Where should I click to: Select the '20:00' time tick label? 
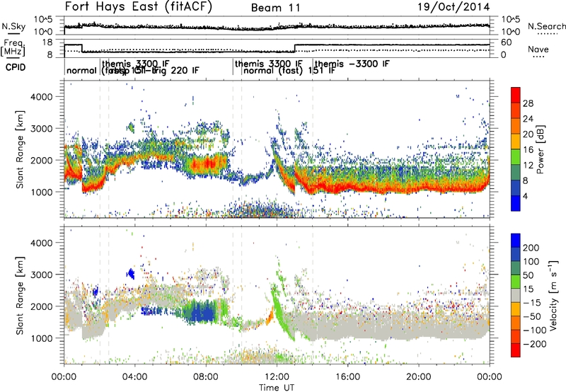click(x=418, y=377)
